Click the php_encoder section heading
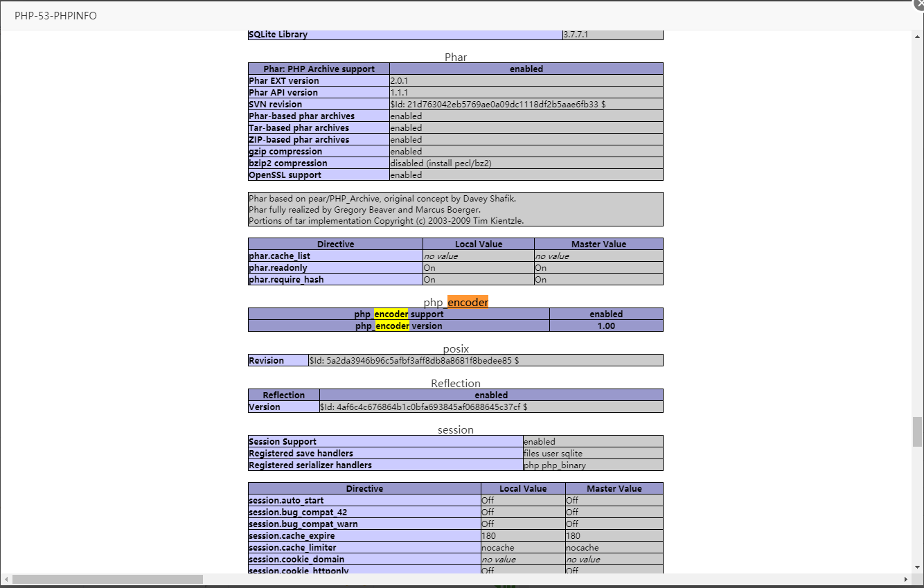This screenshot has height=588, width=924. (456, 302)
